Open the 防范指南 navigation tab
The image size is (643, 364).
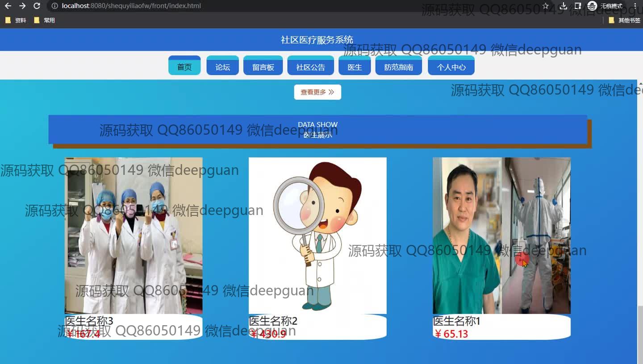(399, 67)
